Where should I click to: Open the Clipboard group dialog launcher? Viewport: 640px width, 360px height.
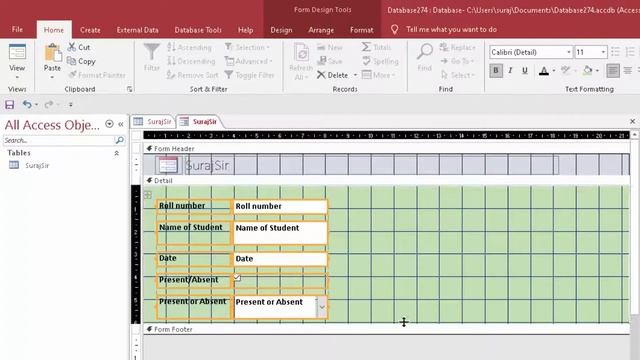click(x=129, y=89)
